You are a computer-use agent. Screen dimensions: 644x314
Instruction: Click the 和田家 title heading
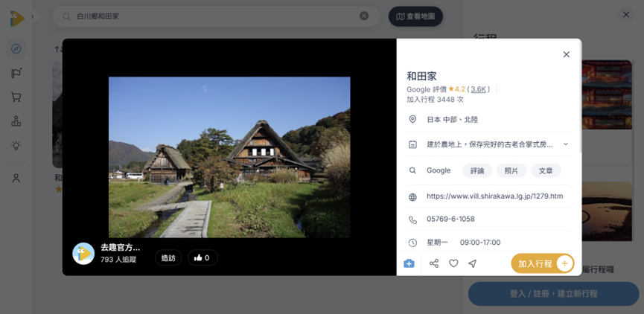421,76
